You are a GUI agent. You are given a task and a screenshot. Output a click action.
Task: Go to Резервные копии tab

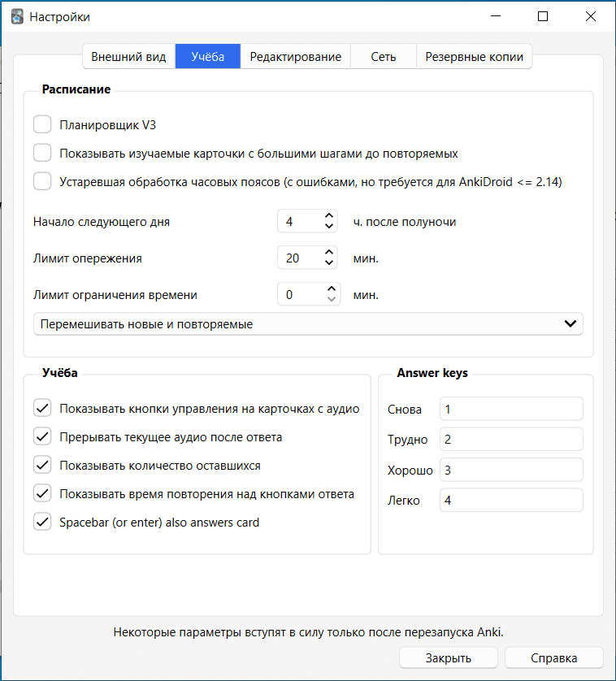(x=475, y=57)
